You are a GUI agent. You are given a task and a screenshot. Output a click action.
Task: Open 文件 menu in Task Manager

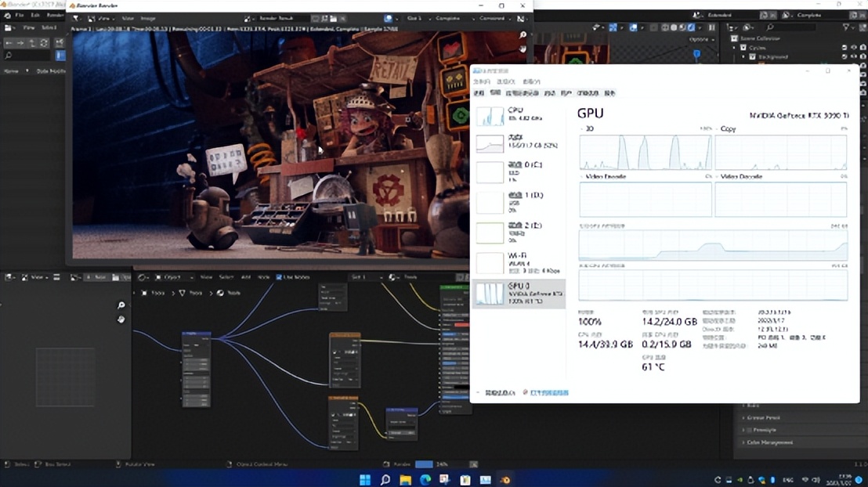click(482, 82)
